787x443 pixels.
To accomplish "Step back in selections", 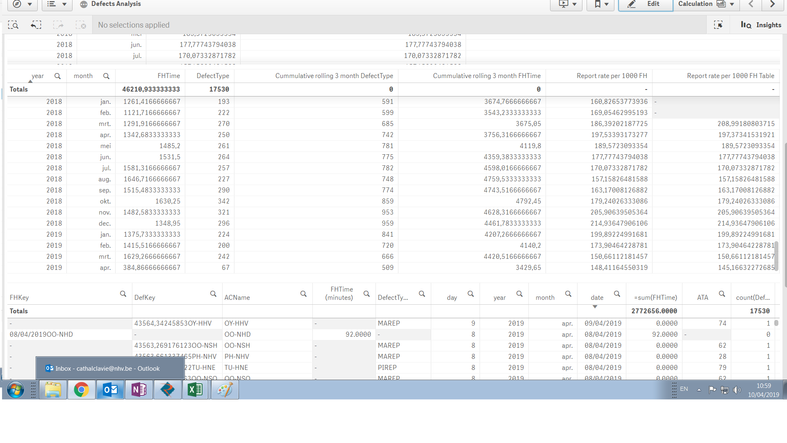I will pyautogui.click(x=36, y=25).
